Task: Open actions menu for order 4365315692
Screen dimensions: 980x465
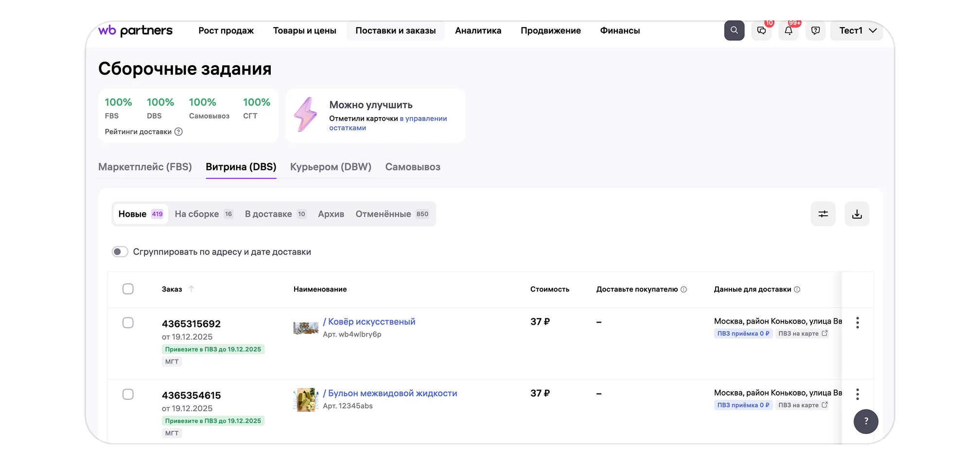Action: 857,323
